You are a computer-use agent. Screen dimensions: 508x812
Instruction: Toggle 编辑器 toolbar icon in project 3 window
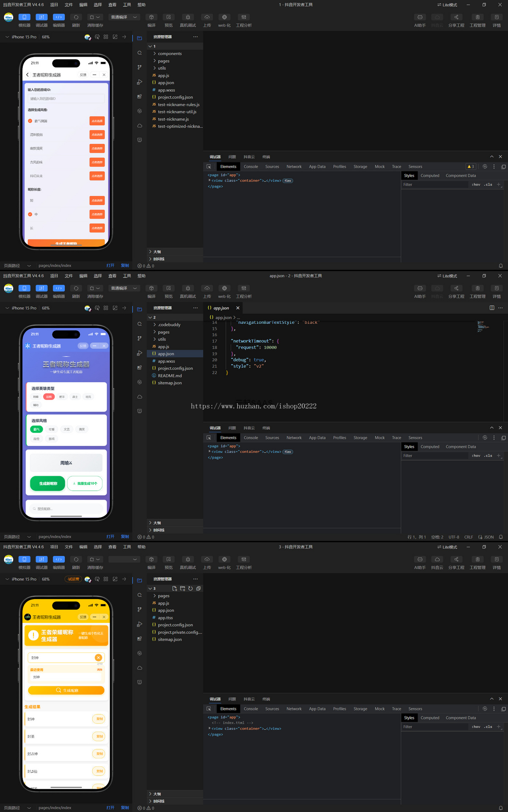(x=59, y=559)
